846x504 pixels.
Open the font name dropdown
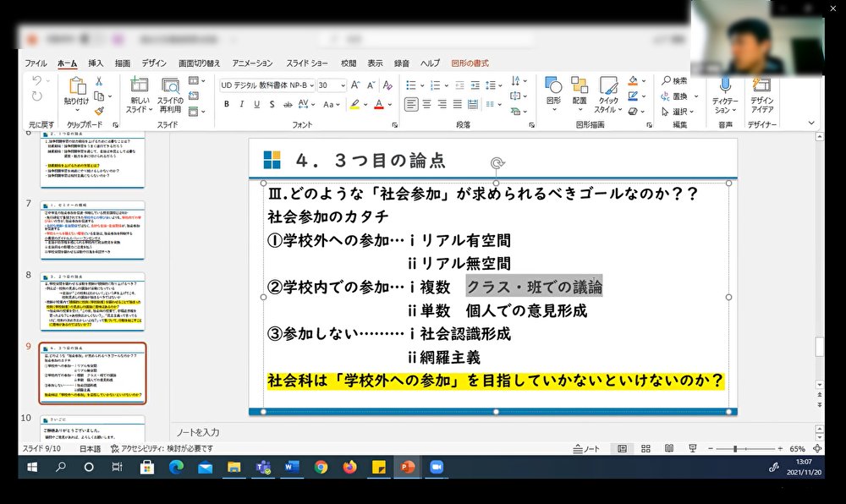click(x=311, y=85)
